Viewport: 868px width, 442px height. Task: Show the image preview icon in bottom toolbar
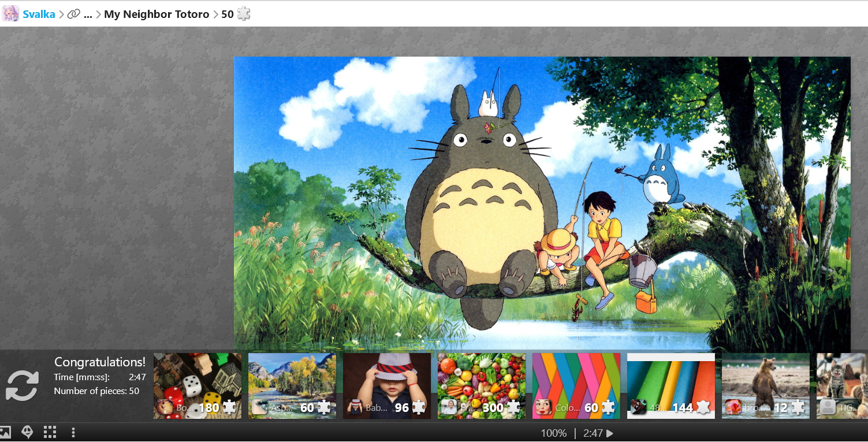(5, 432)
